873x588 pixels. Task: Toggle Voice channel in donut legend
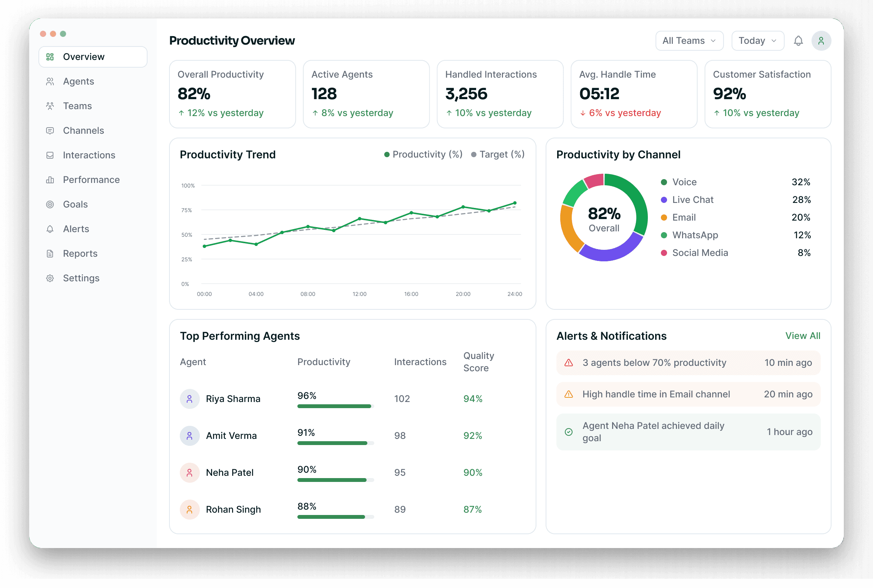pyautogui.click(x=679, y=182)
